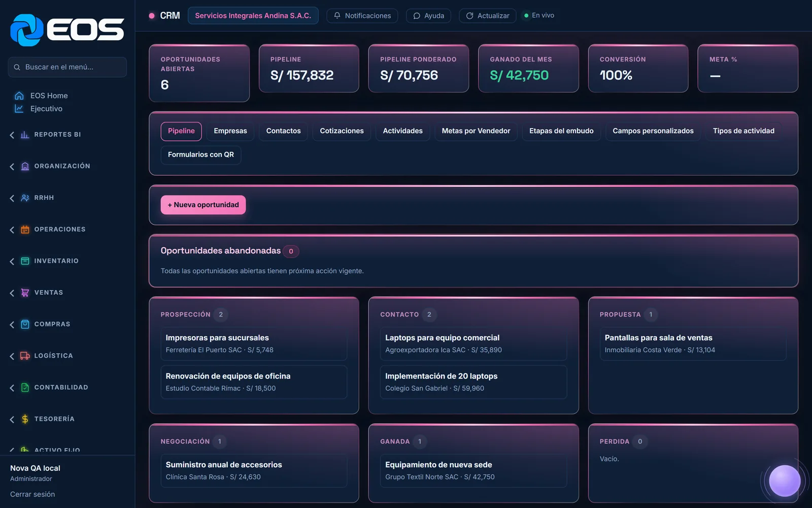812x508 pixels.
Task: Switch to the Empresas tab
Action: (230, 131)
